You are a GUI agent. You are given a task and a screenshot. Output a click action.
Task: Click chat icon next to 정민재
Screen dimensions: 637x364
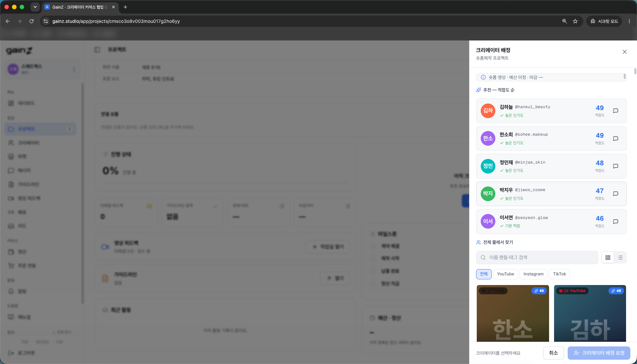coord(615,166)
